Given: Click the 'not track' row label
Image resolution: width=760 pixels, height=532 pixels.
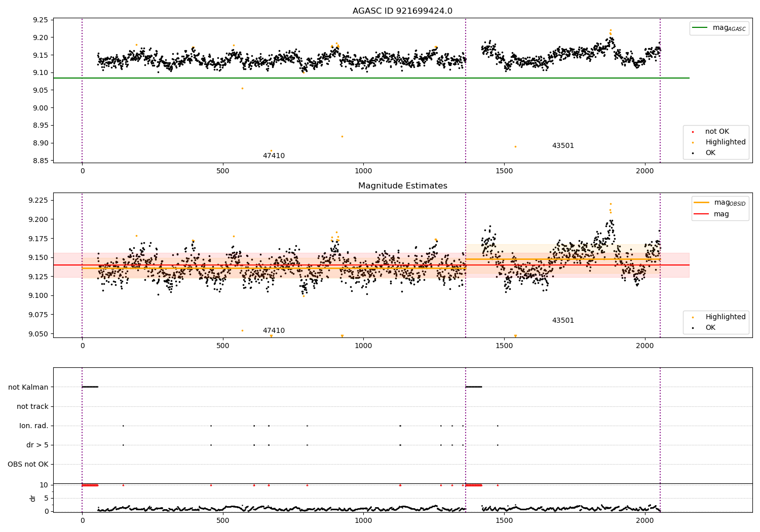Looking at the screenshot, I should coord(32,406).
